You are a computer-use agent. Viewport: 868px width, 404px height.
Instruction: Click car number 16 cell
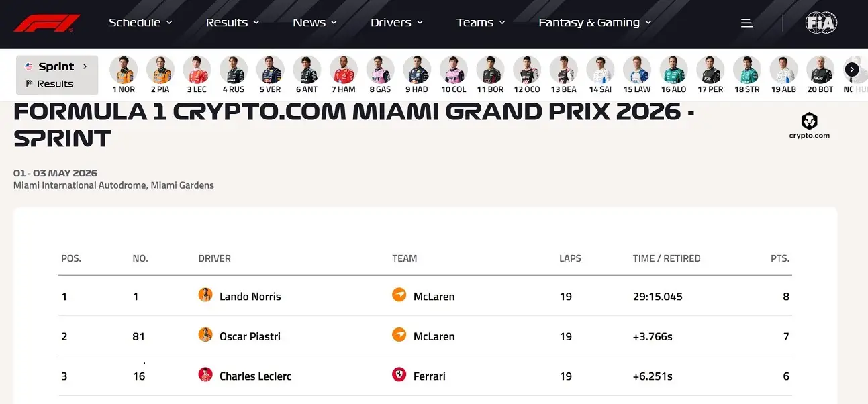click(x=139, y=376)
